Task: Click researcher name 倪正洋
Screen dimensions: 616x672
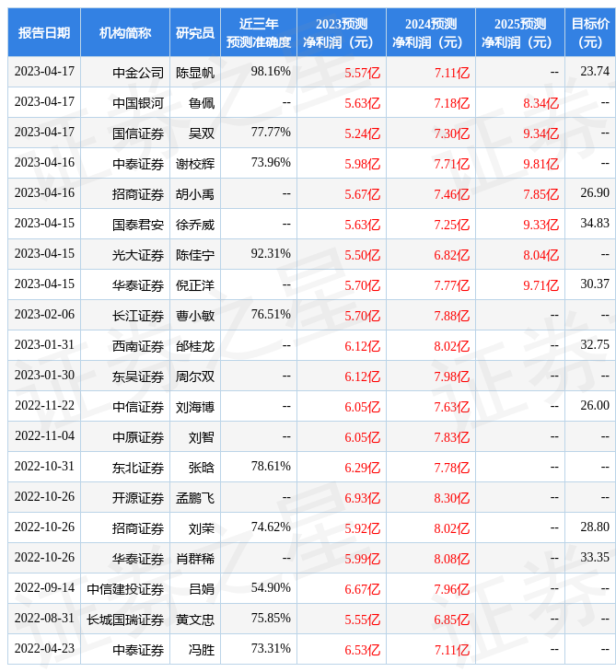Action: point(195,285)
